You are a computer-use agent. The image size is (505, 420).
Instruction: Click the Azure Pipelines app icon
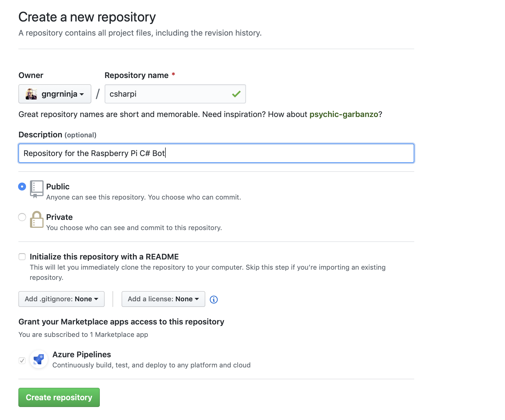pos(39,360)
